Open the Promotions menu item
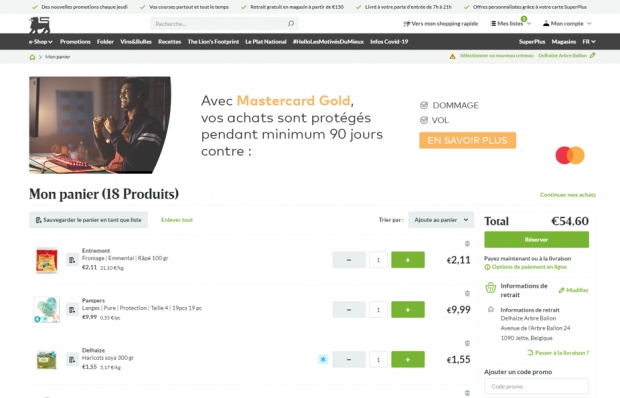Viewport: 620px width, 398px height. (x=75, y=41)
